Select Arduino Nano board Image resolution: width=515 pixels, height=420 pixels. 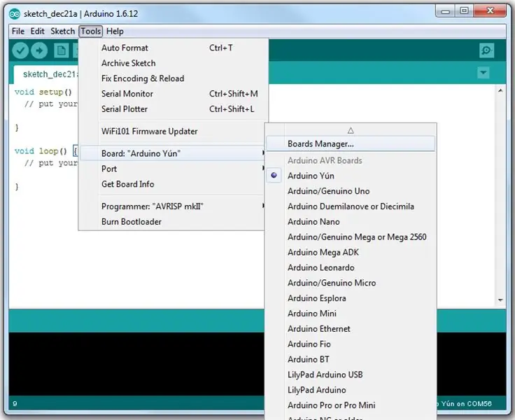351,222
